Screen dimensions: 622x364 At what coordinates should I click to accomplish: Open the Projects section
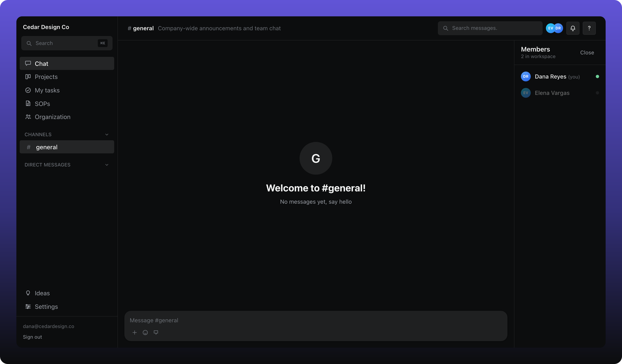tap(67, 77)
